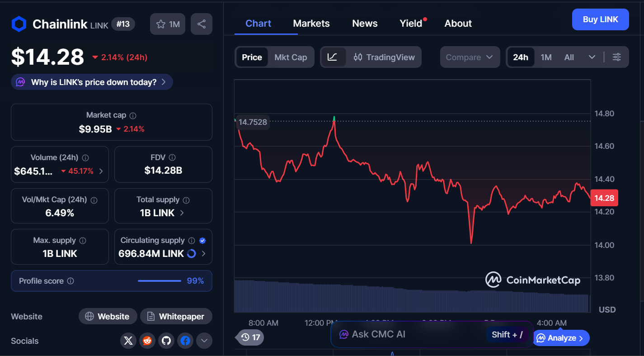Open Chainlink's GitHub repository
This screenshot has height=356, width=644.
pos(166,341)
